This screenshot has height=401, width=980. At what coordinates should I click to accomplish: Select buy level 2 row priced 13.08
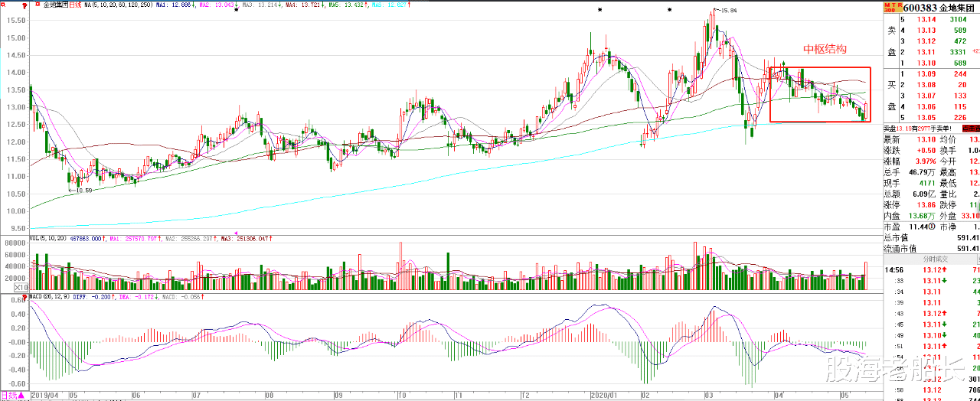click(x=939, y=84)
